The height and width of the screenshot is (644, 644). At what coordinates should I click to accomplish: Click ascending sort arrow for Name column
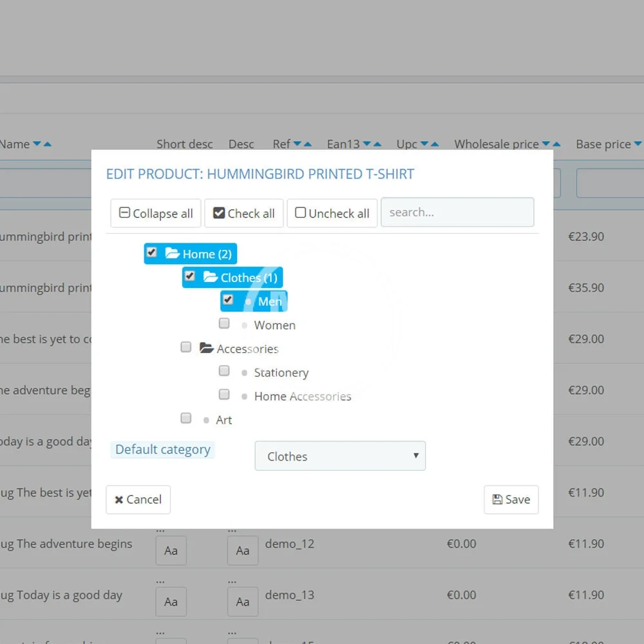pyautogui.click(x=47, y=144)
